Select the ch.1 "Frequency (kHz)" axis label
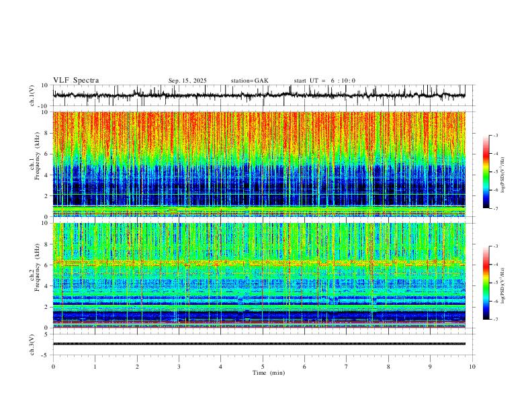The height and width of the screenshot is (411, 532). coord(37,156)
